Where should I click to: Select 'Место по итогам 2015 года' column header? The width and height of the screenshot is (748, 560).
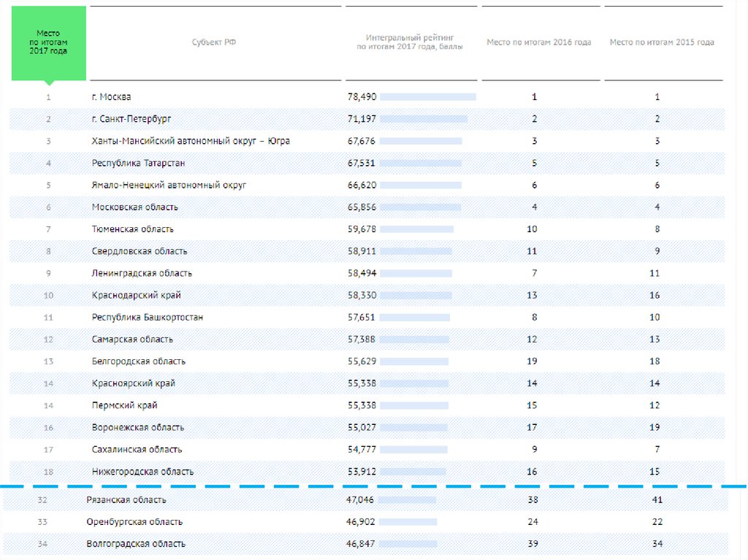pos(661,42)
